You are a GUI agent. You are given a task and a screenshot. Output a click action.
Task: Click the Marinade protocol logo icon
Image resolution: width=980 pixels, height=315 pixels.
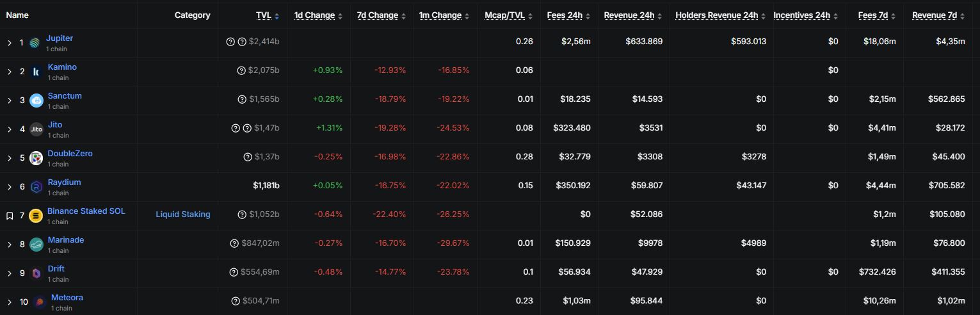[36, 245]
